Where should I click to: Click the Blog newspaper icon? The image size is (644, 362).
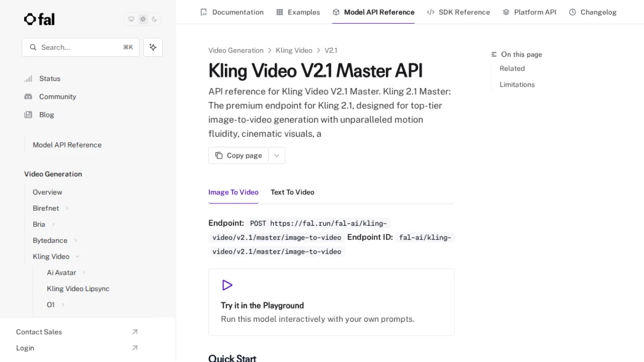28,115
